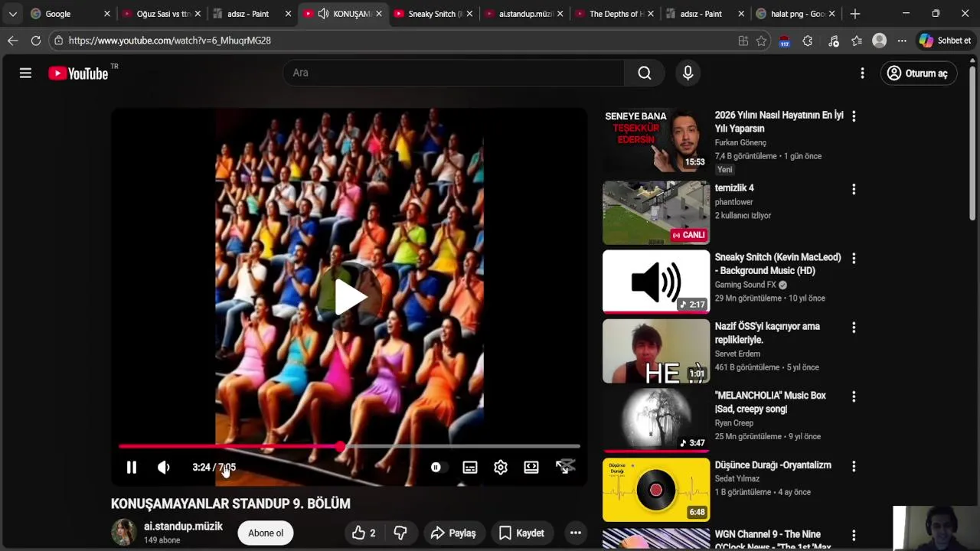Open the tab search dropdown arrow

(x=12, y=14)
